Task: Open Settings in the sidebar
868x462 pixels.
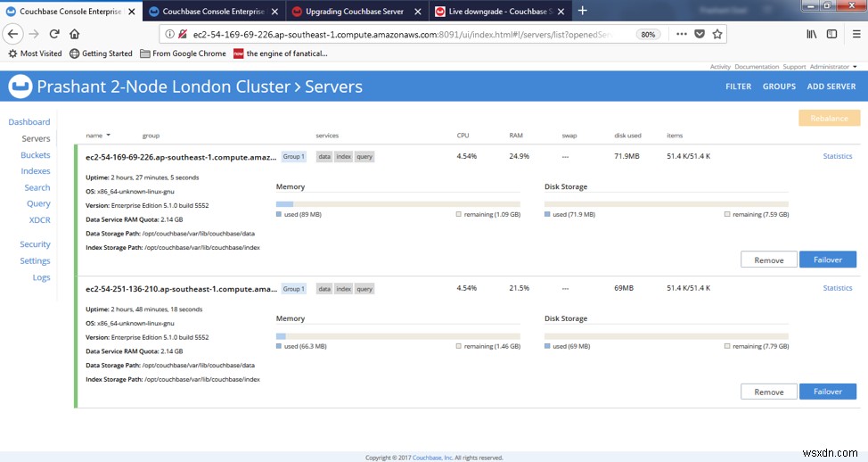Action: 35,261
